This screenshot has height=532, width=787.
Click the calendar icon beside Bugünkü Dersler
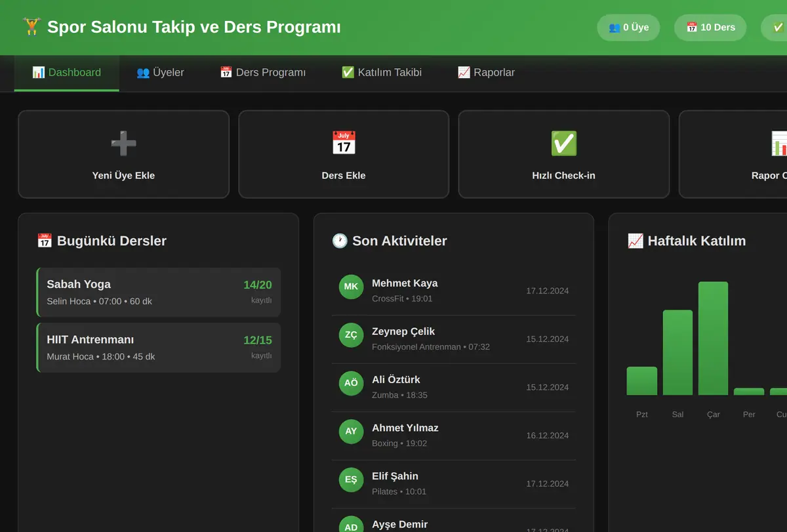point(45,241)
